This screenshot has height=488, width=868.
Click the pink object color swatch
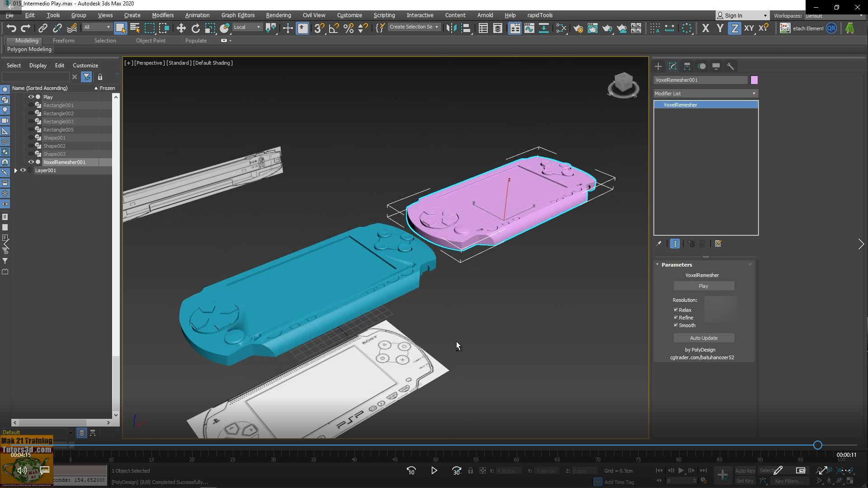754,80
